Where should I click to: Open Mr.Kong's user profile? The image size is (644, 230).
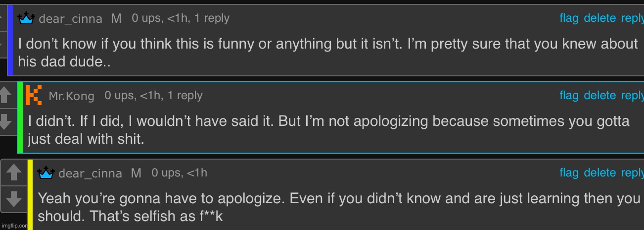[x=71, y=96]
